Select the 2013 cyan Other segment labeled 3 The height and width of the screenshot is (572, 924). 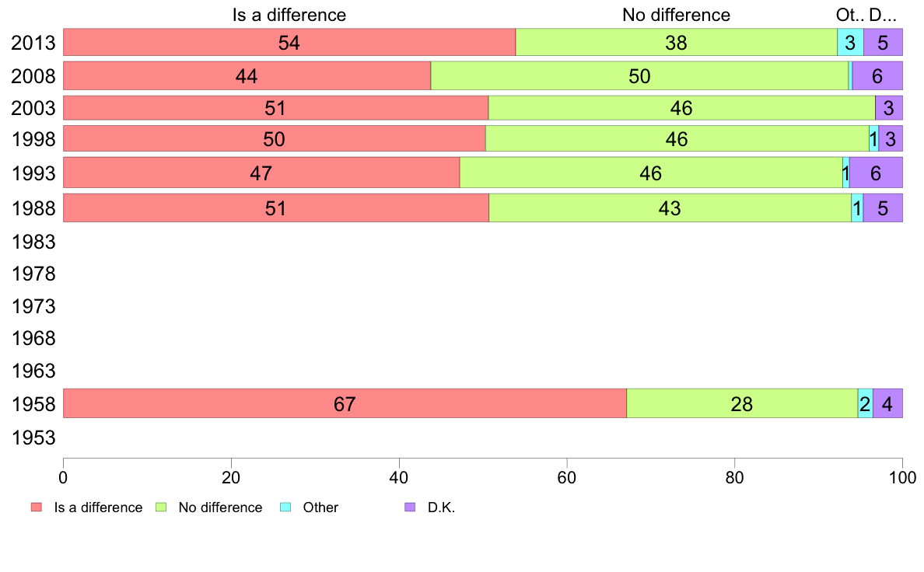tap(850, 43)
